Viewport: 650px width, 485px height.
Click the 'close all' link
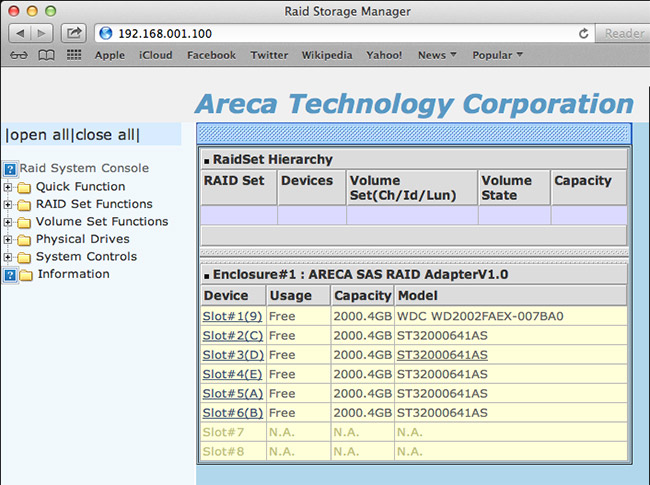[x=105, y=135]
